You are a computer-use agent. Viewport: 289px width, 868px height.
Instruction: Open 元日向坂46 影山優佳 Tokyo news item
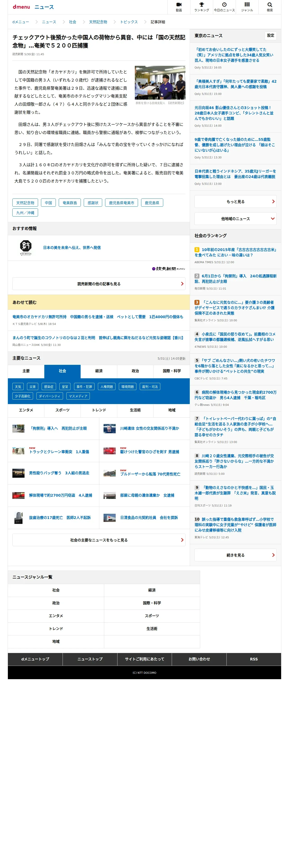click(234, 113)
